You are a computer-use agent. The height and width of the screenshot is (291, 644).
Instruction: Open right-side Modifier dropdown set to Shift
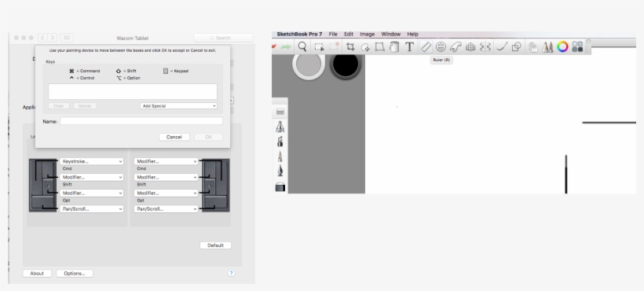point(166,177)
